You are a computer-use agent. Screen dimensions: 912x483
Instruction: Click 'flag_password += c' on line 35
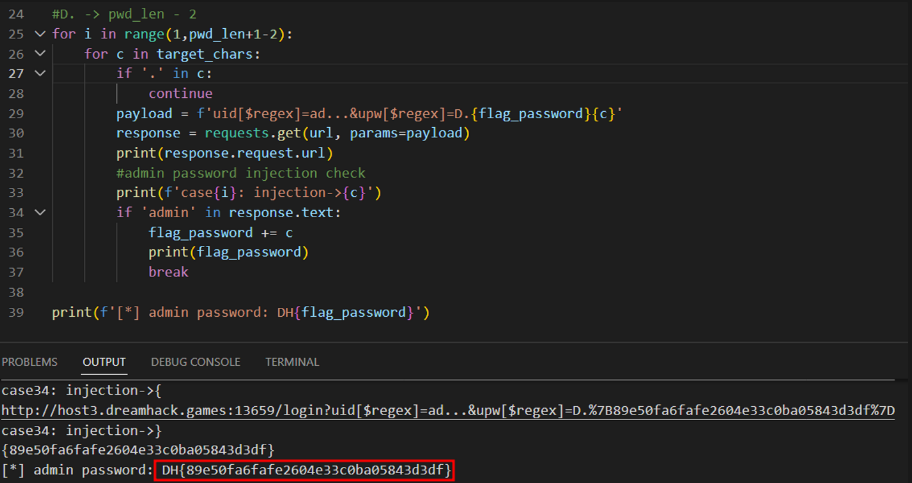220,233
